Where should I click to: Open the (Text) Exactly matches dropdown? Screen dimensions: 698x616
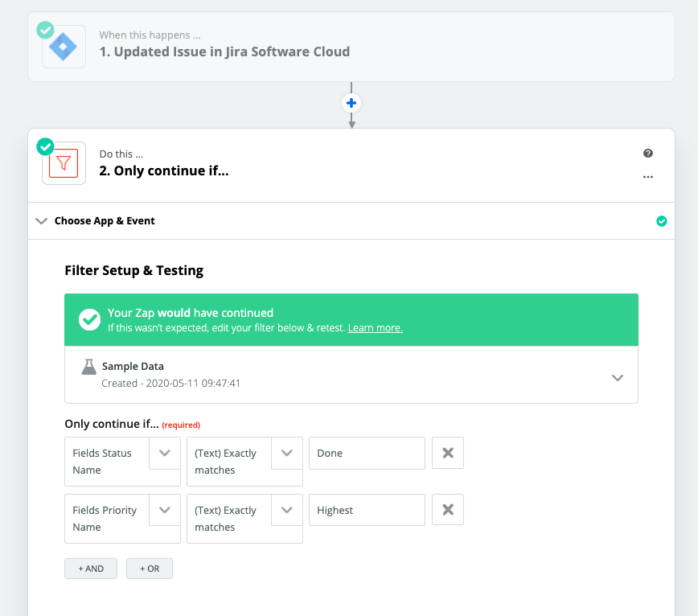[x=286, y=453]
